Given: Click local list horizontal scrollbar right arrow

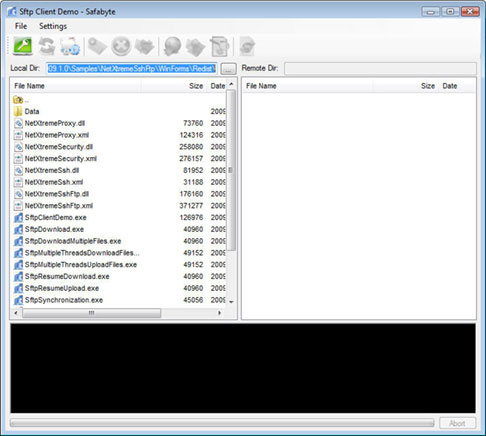Looking at the screenshot, I should (219, 313).
